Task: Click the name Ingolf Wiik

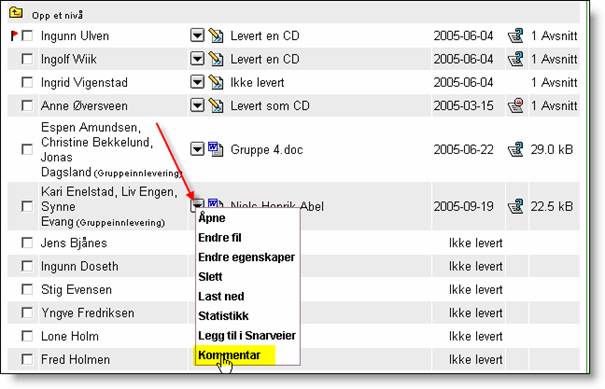Action: click(x=69, y=59)
